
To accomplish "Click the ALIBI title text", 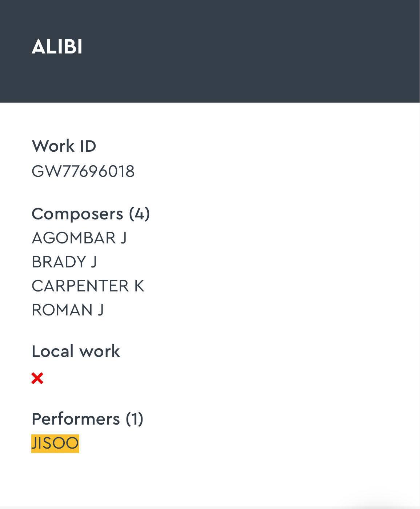I will [x=57, y=47].
